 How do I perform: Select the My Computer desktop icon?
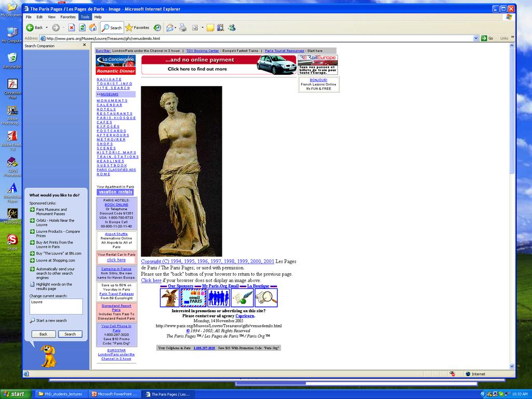(x=12, y=35)
